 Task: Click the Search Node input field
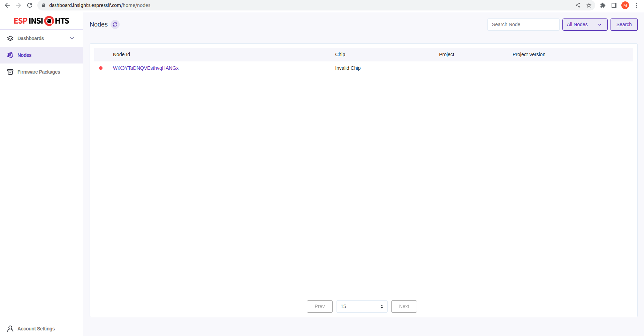pyautogui.click(x=523, y=24)
